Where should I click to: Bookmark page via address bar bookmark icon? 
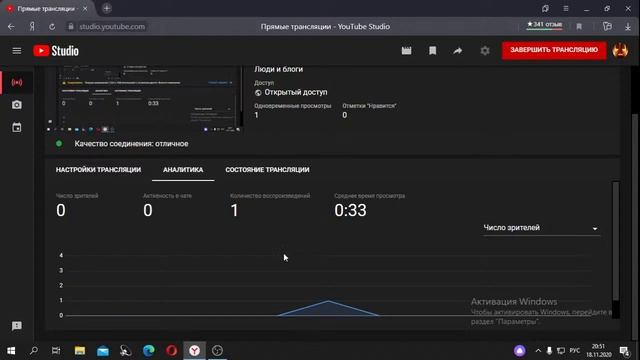click(579, 27)
